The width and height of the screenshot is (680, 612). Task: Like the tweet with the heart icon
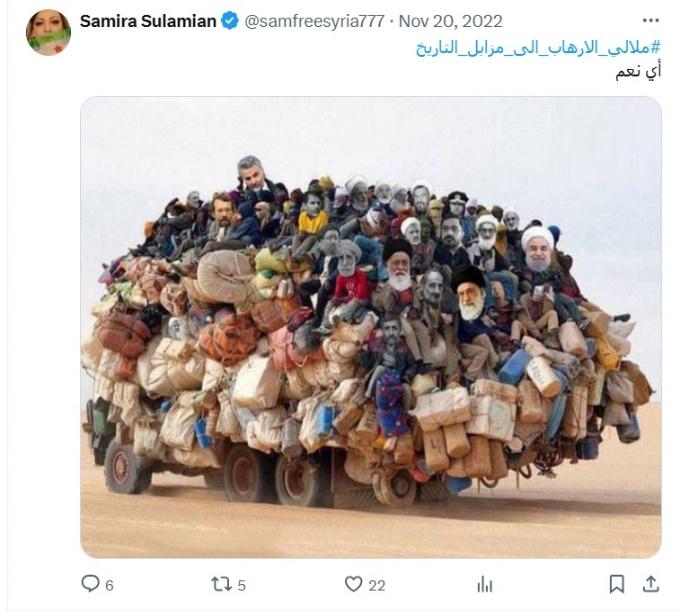[x=353, y=584]
